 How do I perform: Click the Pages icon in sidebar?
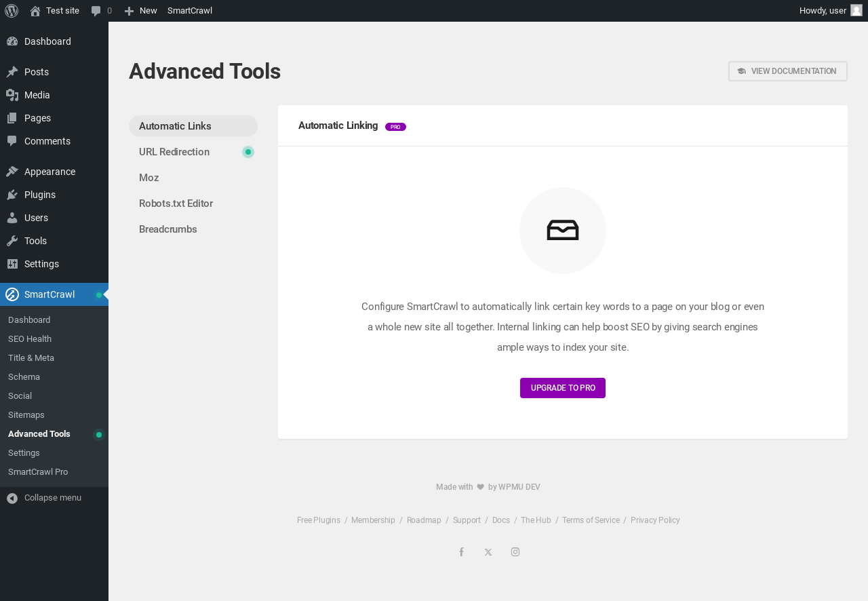(x=12, y=118)
